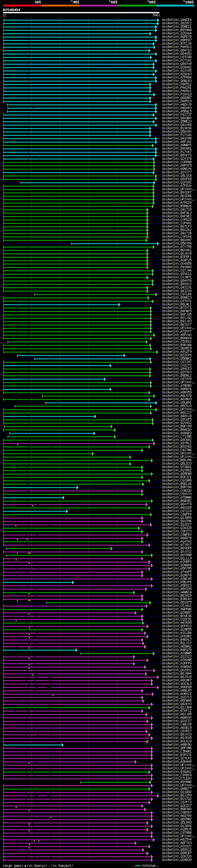The image size is (197, 868).
Task: Open hit UniRef100_Q9ZUC2
Action: click(x=176, y=23)
